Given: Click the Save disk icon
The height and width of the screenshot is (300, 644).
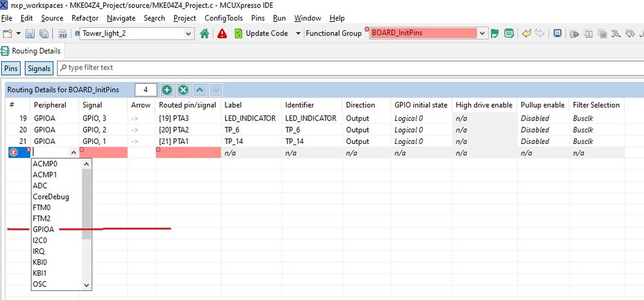Looking at the screenshot, I should coord(30,34).
